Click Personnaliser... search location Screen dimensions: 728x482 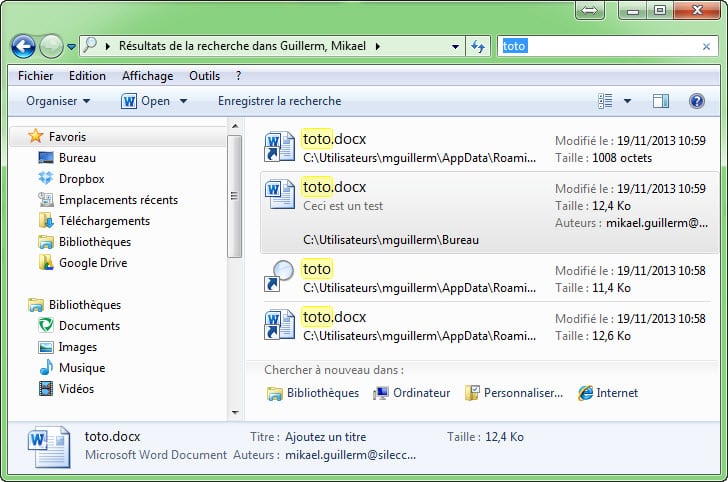514,393
